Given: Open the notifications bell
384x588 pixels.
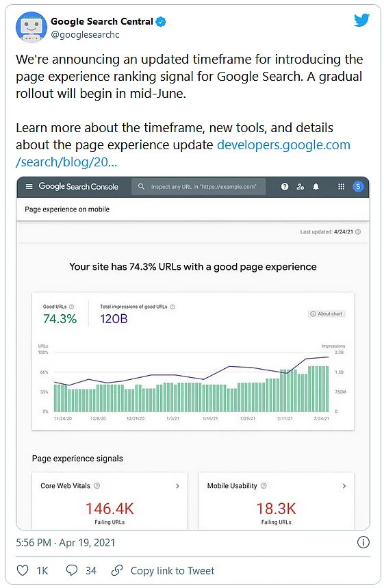Looking at the screenshot, I should 316,186.
